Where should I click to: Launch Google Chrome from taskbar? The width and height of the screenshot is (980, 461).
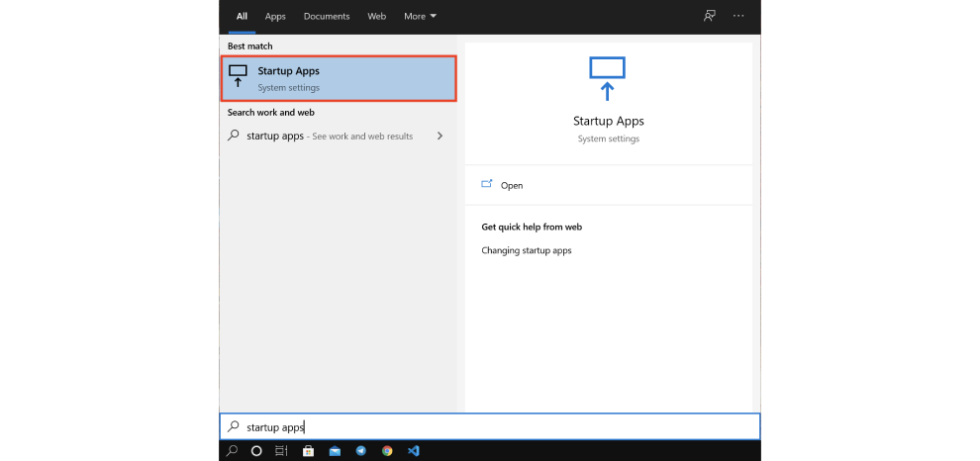387,450
